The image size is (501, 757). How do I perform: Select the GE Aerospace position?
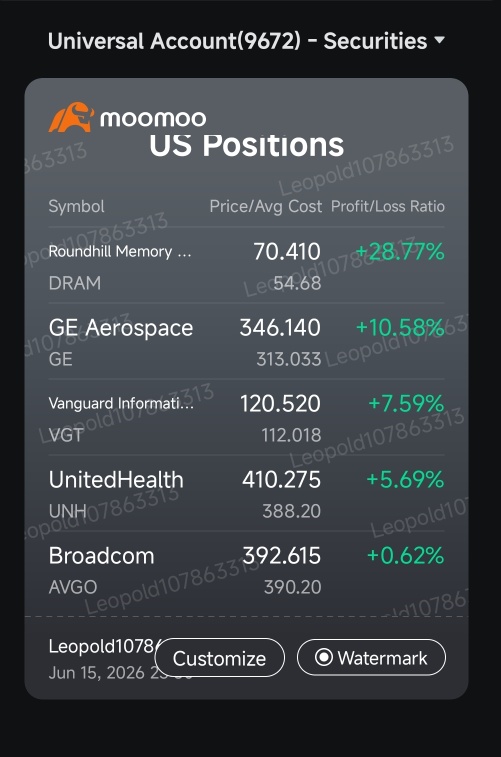tap(246, 342)
